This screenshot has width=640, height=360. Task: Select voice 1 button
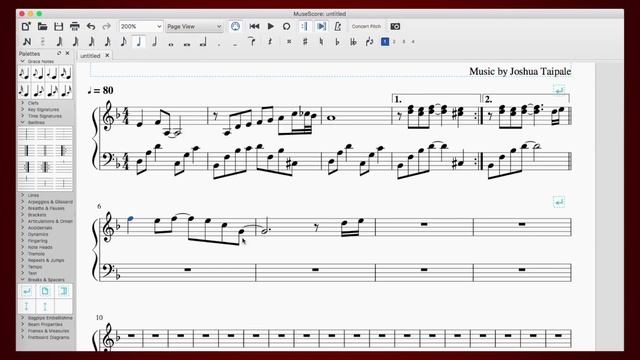pos(385,42)
